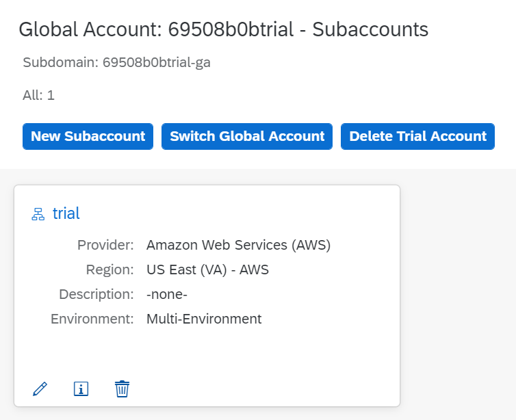Image resolution: width=516 pixels, height=420 pixels.
Task: Select the Amazon Web Services (AWS) value
Action: point(238,245)
